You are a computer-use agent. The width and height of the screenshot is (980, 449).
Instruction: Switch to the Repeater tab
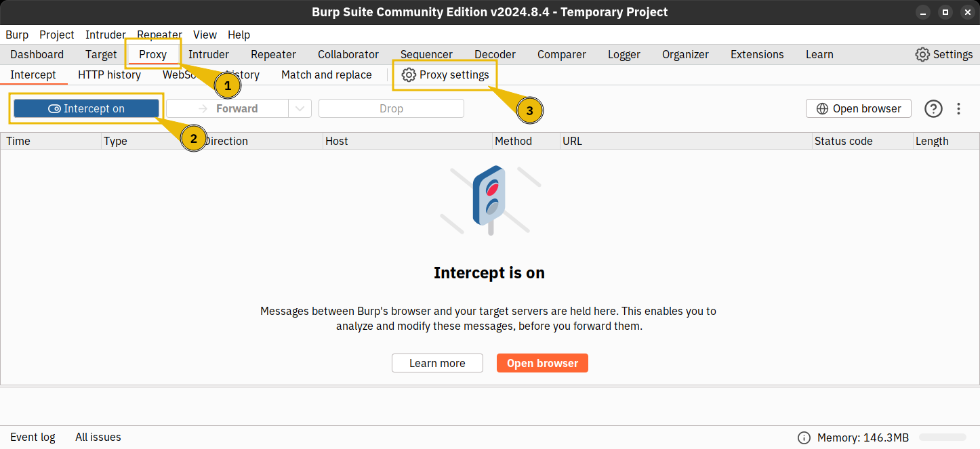pos(273,54)
